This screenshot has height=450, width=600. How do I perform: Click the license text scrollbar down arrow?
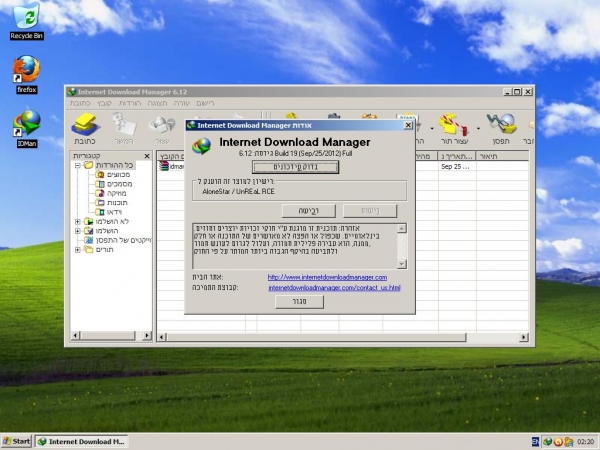tap(403, 263)
